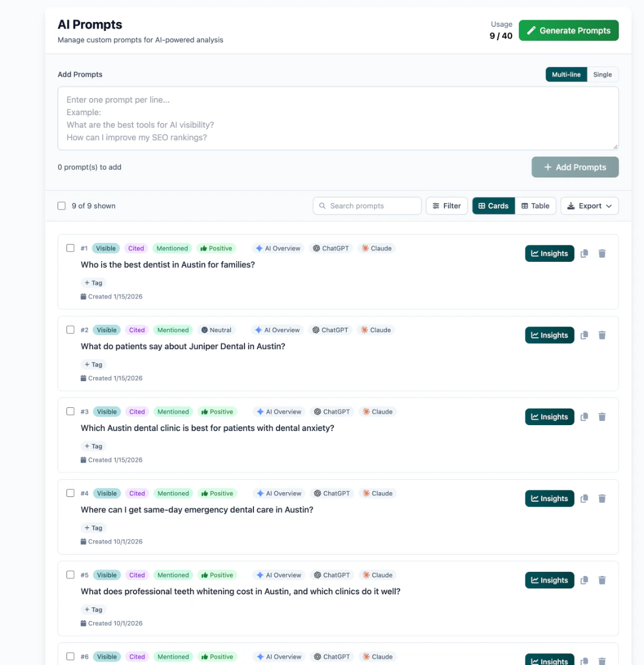Delete prompt #5 about teeth whitening
The image size is (644, 665).
click(x=602, y=580)
